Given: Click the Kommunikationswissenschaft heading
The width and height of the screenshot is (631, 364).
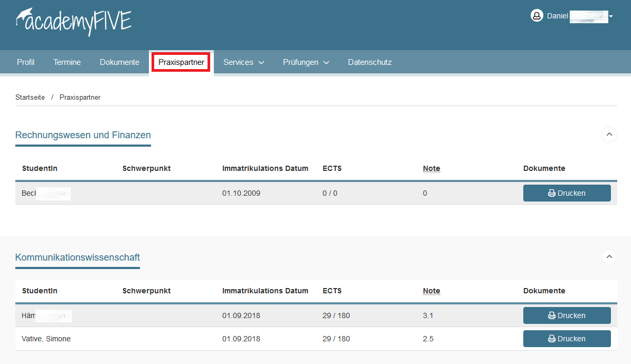Looking at the screenshot, I should pyautogui.click(x=77, y=257).
